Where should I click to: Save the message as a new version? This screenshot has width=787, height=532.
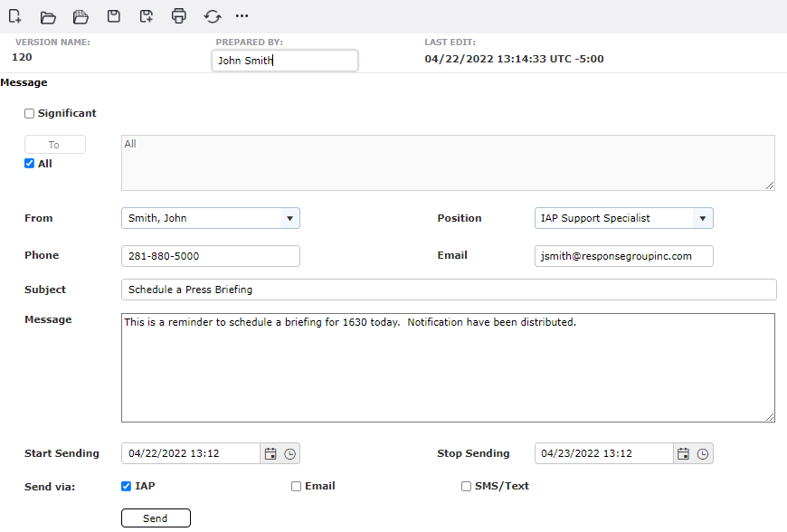point(146,16)
